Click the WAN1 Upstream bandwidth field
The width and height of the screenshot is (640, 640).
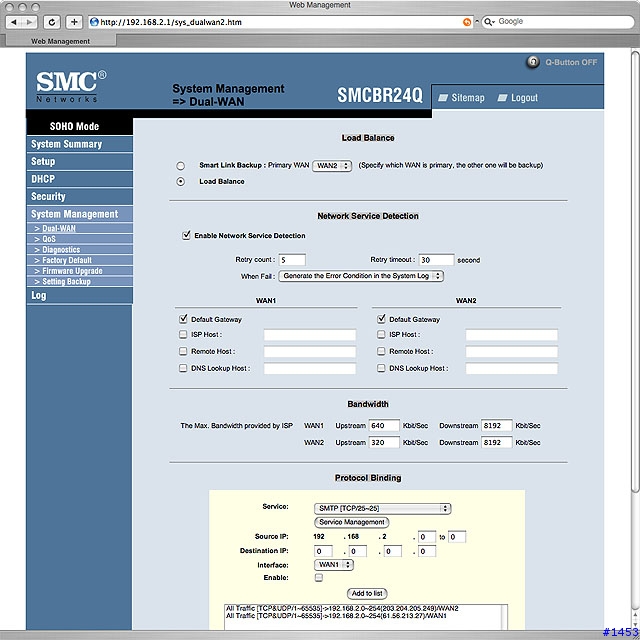(384, 425)
